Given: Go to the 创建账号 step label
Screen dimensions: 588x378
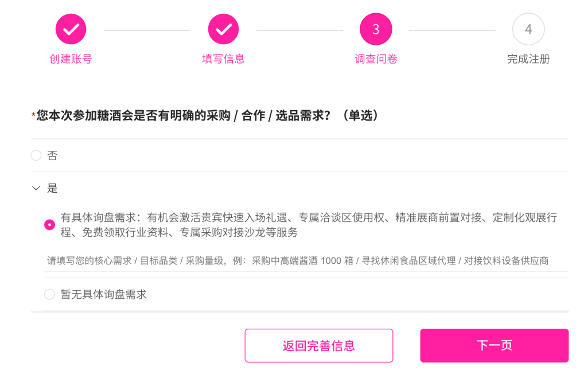Looking at the screenshot, I should [x=71, y=59].
